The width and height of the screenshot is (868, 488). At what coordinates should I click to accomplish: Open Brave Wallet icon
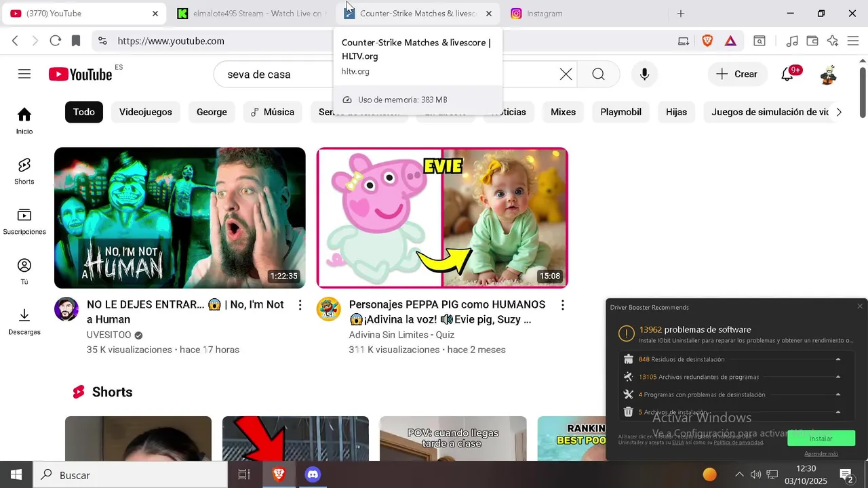[x=812, y=41]
